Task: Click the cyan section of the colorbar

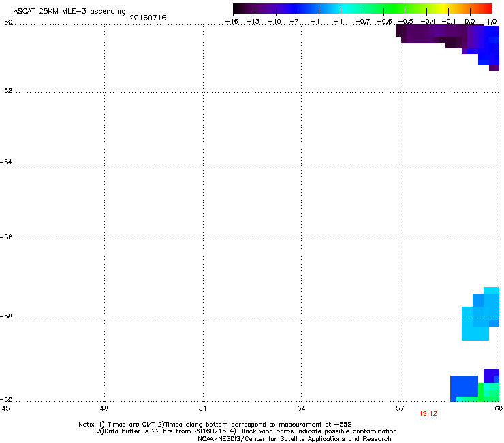Action: coord(345,9)
